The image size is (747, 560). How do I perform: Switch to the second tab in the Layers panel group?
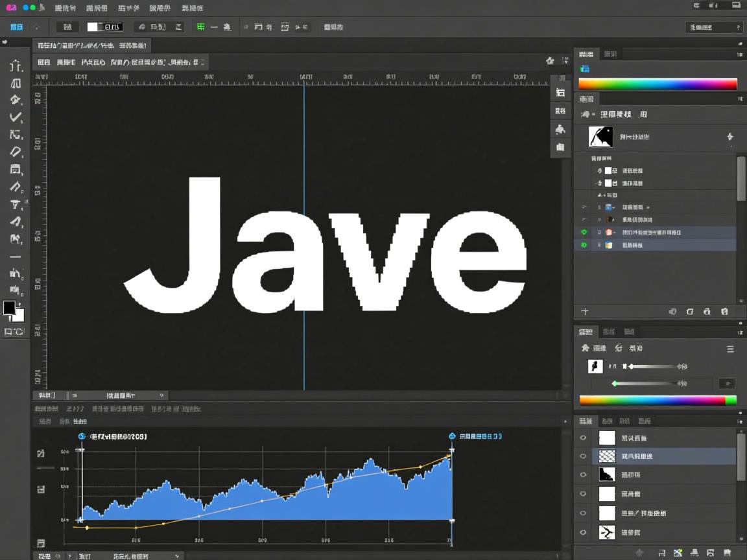coord(607,421)
